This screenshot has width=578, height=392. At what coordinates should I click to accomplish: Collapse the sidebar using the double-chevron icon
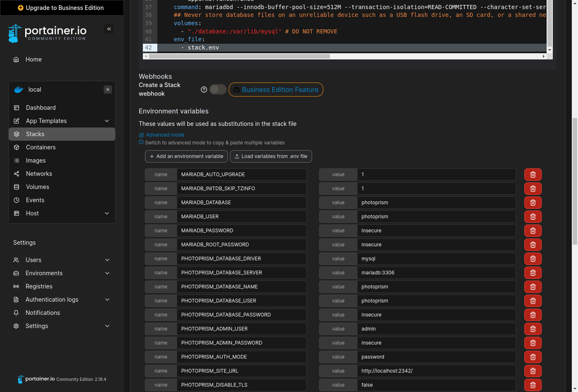[109, 29]
